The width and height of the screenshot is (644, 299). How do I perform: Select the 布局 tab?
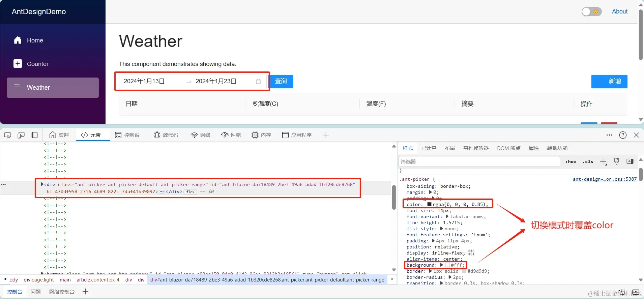pos(449,148)
